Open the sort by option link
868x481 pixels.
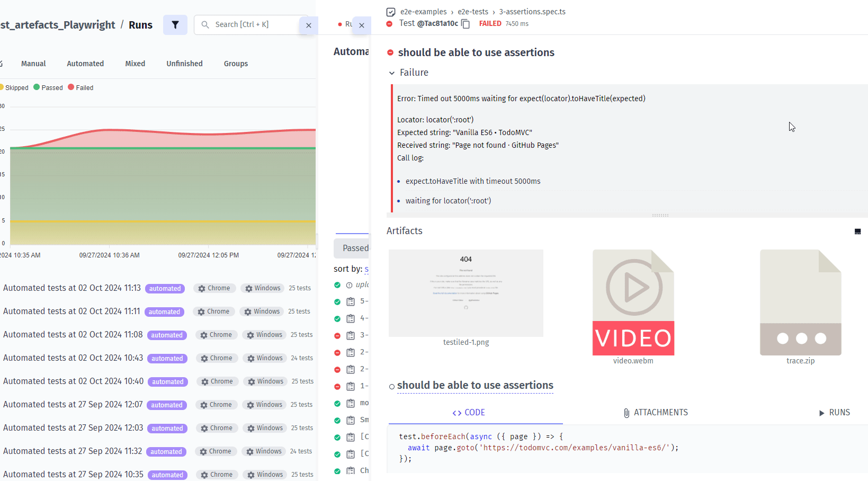pyautogui.click(x=366, y=269)
